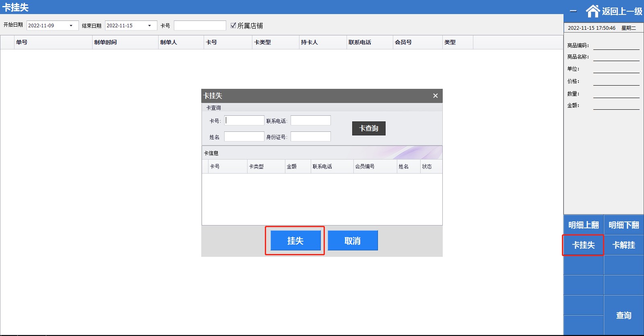Click the 制单时间 column header
Image resolution: width=644 pixels, height=336 pixels.
click(125, 42)
